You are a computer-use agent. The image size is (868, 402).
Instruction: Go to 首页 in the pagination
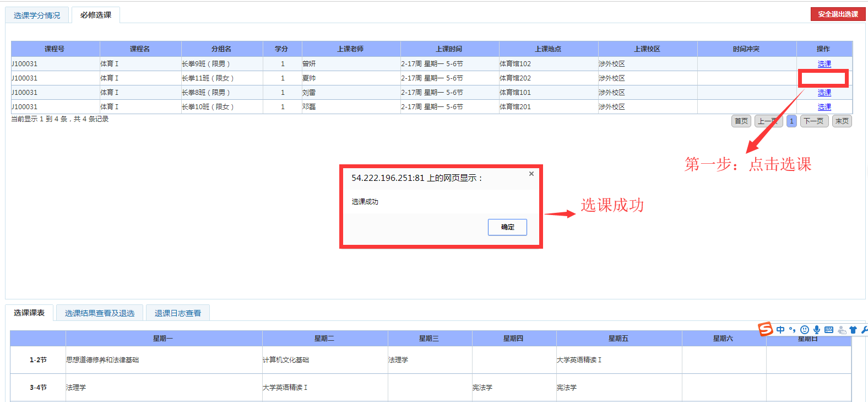click(741, 121)
